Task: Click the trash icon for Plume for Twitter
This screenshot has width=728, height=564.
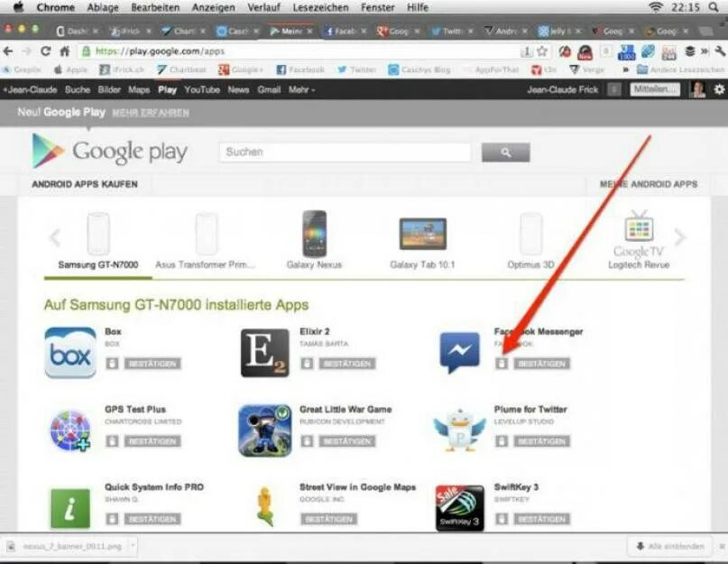Action: pos(502,441)
